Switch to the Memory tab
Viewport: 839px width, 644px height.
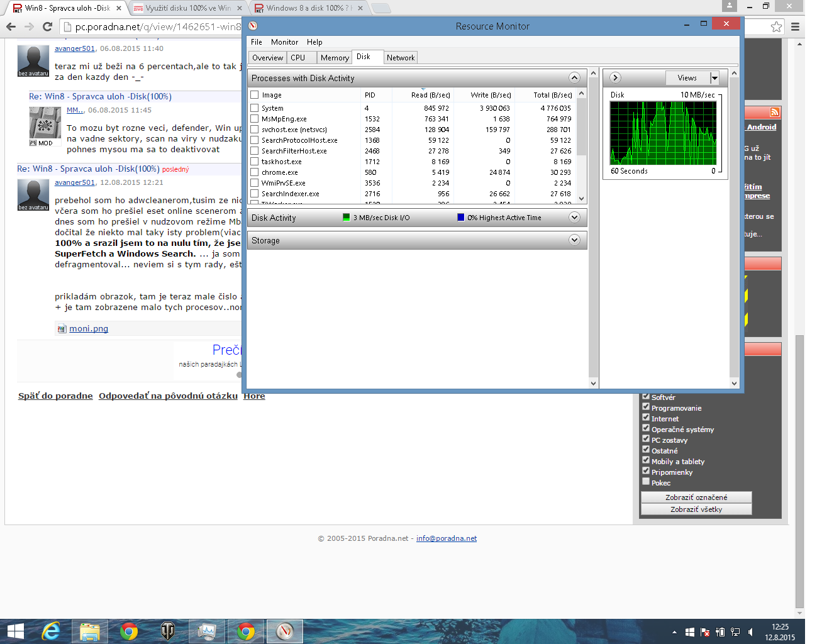[x=334, y=57]
